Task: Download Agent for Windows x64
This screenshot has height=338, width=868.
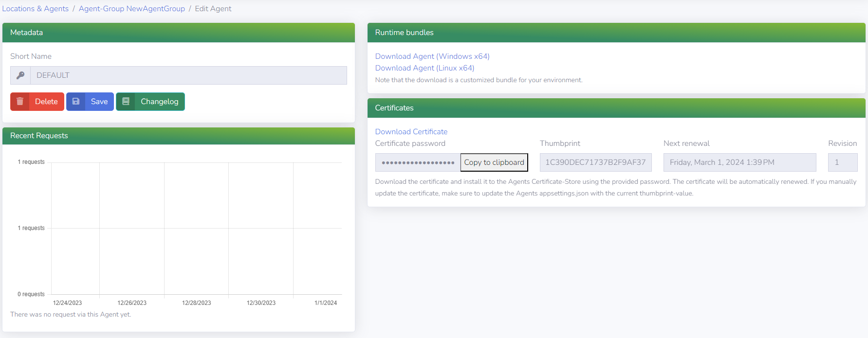Action: tap(432, 56)
